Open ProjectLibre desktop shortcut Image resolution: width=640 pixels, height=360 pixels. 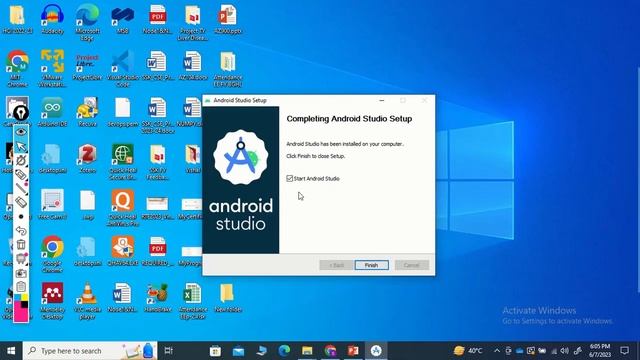coord(87,65)
